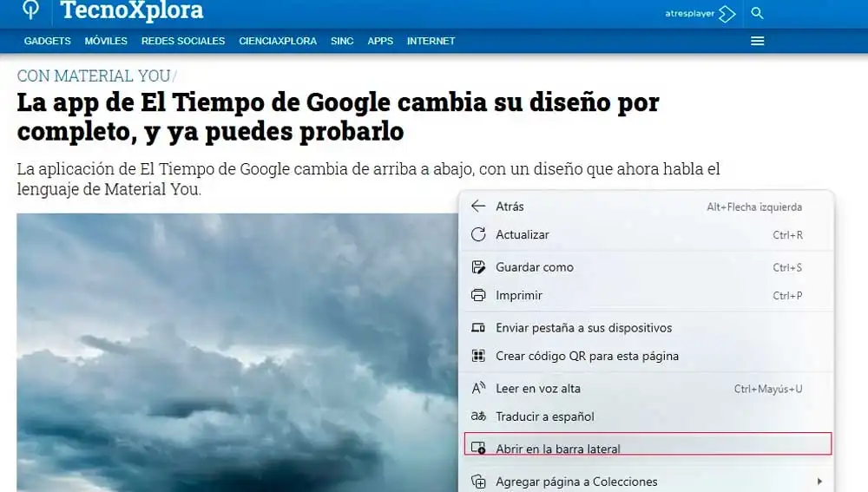Open the atresplayer link
Viewport: 868px width, 492px height.
[700, 13]
